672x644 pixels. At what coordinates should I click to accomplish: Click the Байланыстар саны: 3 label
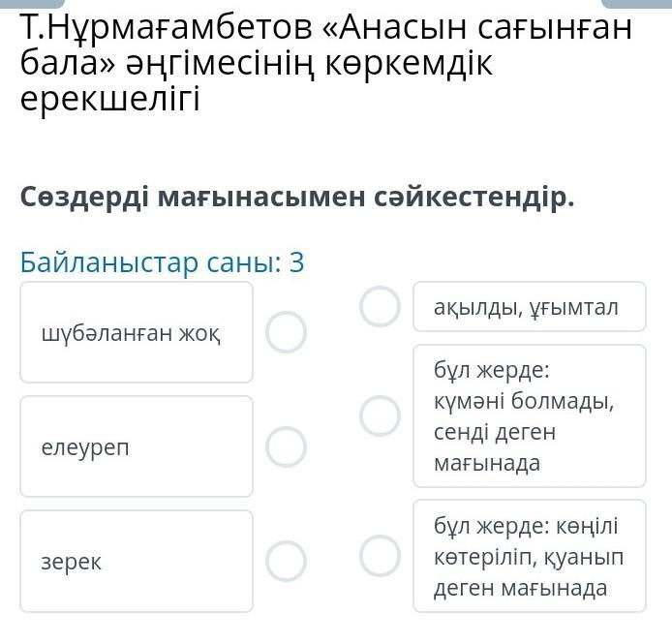[162, 262]
